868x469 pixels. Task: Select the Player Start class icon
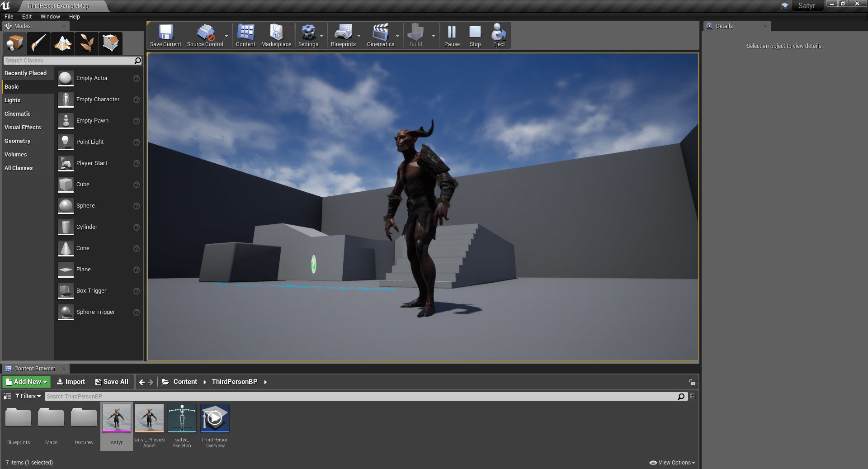66,163
